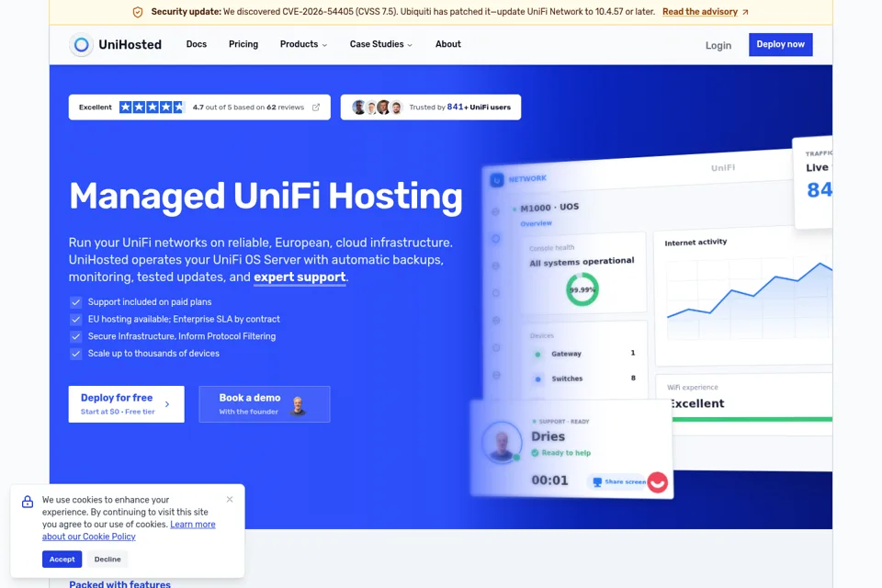Click the arrow icon in Deploy for free

point(167,404)
